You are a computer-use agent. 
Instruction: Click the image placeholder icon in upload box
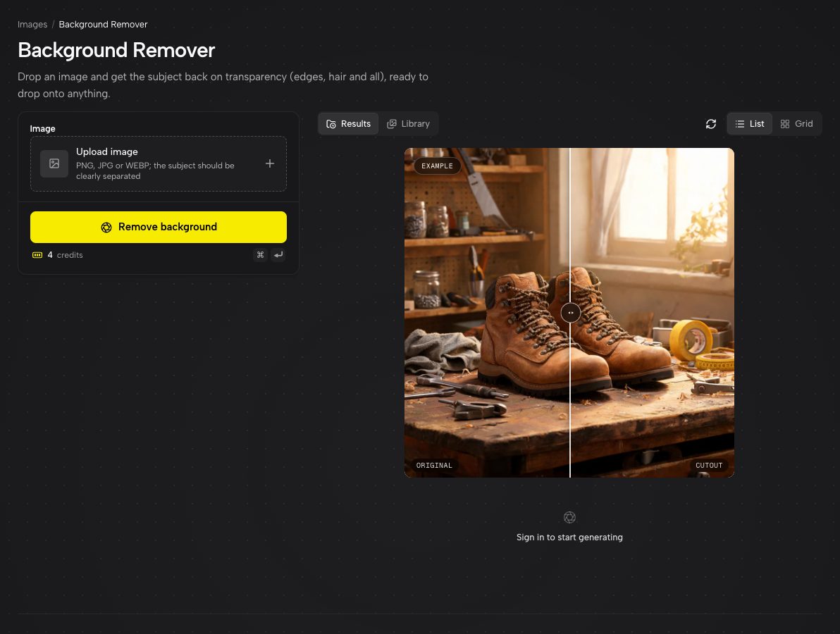(x=54, y=164)
